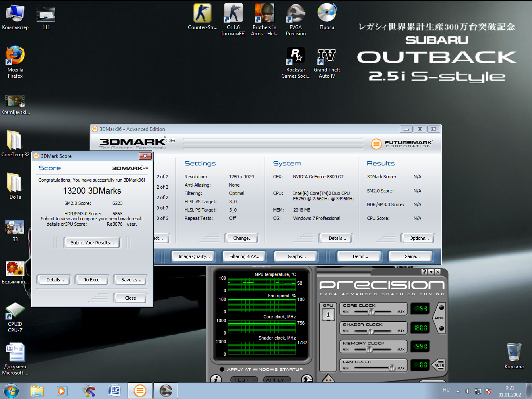The height and width of the screenshot is (399, 532).
Task: Click the GPU temperature graph
Action: 261,284
